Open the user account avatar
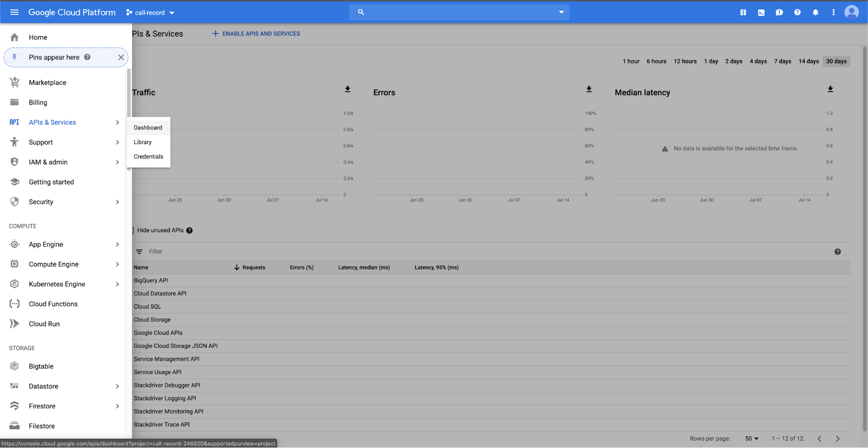The width and height of the screenshot is (868, 448). (851, 12)
